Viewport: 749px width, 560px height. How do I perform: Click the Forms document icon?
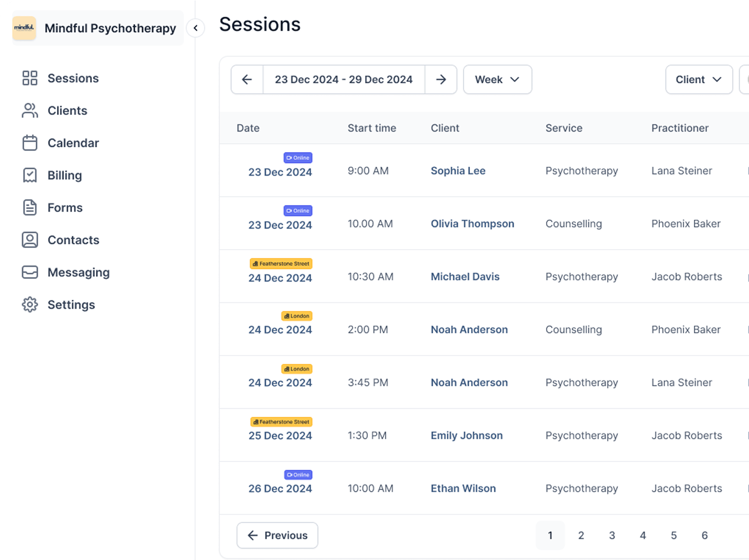click(x=30, y=208)
